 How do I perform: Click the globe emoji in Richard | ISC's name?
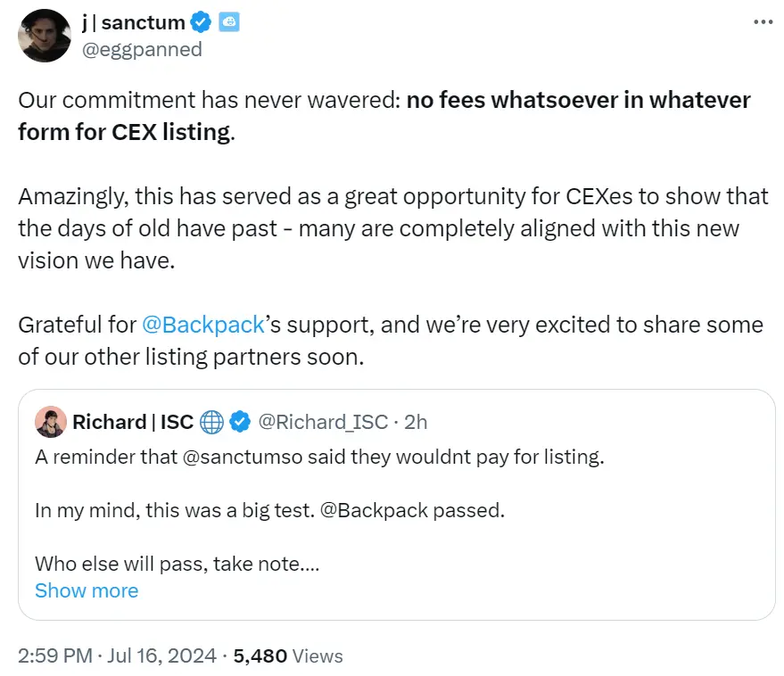point(210,422)
